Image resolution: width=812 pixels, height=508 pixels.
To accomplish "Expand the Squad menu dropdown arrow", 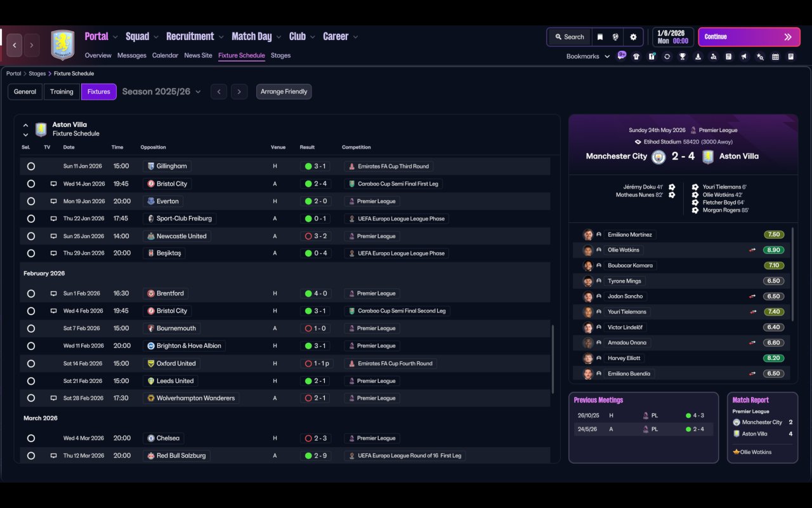I will point(156,37).
